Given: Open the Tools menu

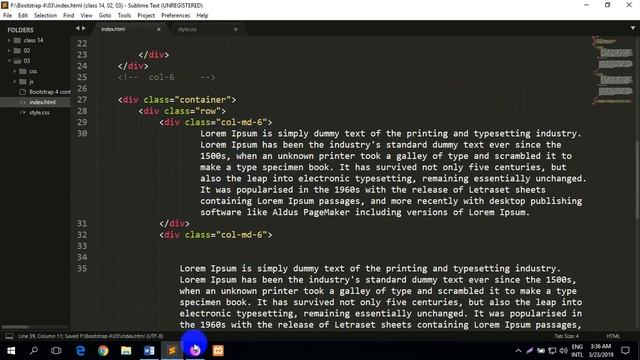Looking at the screenshot, I should click(x=124, y=16).
